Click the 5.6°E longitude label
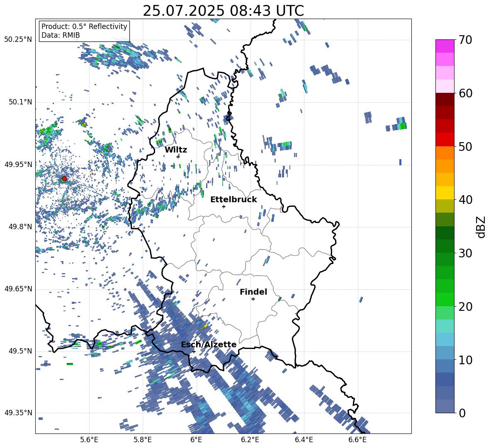Image resolution: width=491 pixels, height=448 pixels. [89, 440]
